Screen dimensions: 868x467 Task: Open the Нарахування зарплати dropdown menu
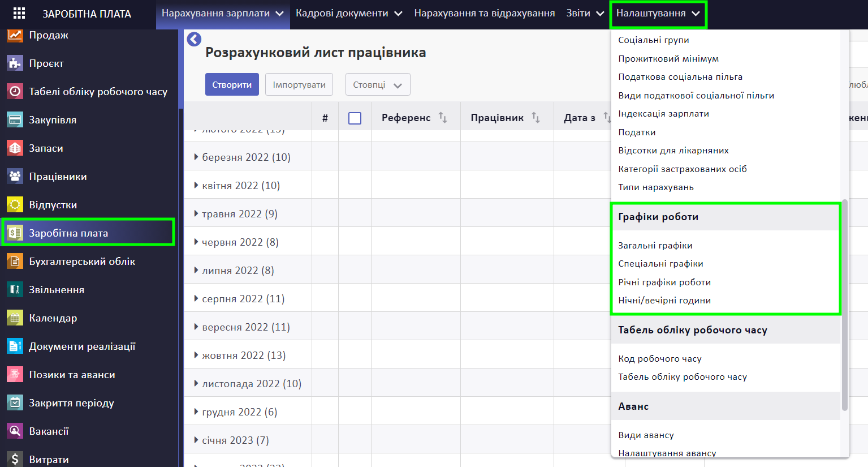point(223,14)
